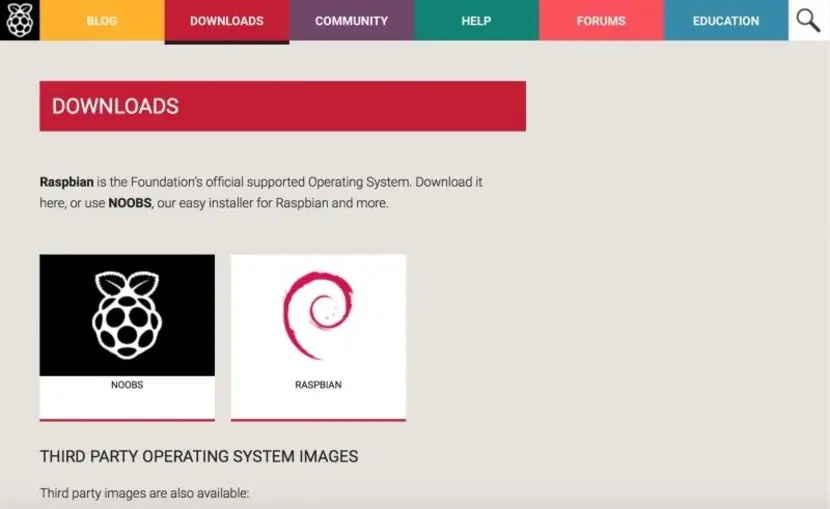This screenshot has height=509, width=830.
Task: Click the bold NOOBS text in paragraph
Action: 130,203
